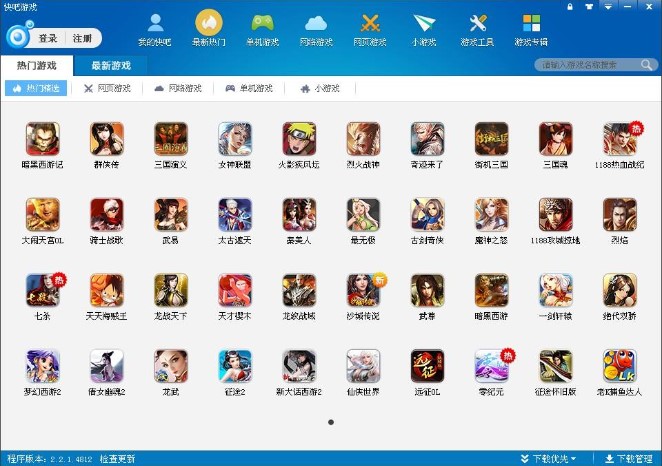Open 下载管理 download manager
Image resolution: width=662 pixels, height=466 pixels.
click(629, 459)
